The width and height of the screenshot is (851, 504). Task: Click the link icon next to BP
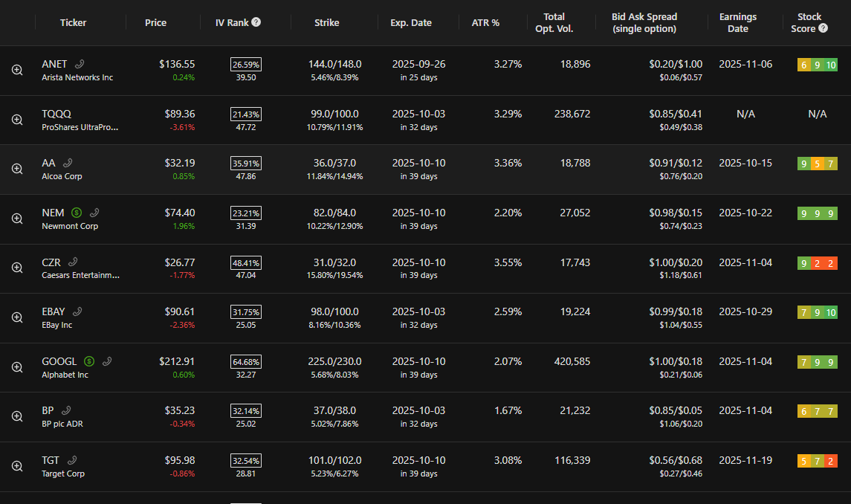pyautogui.click(x=66, y=410)
